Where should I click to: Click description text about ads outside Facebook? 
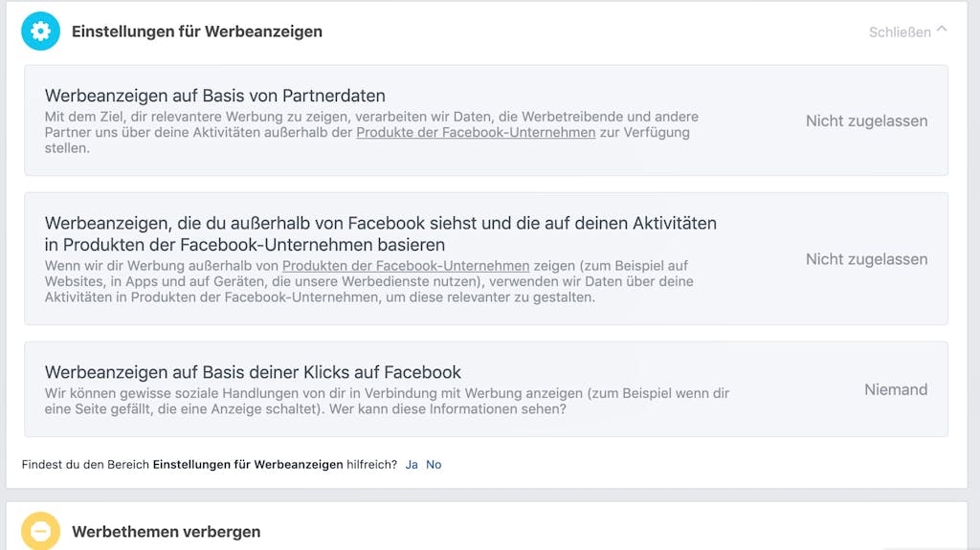point(368,281)
